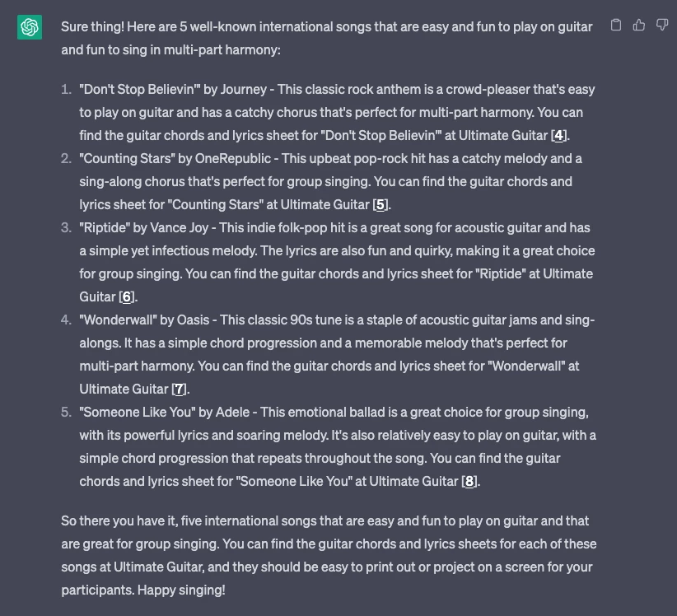
Task: Copy the response with the clipboard icon
Action: (x=616, y=26)
